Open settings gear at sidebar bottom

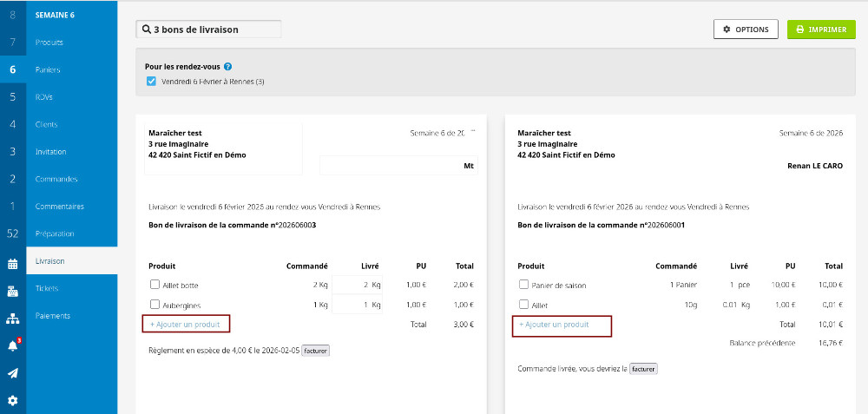12,401
